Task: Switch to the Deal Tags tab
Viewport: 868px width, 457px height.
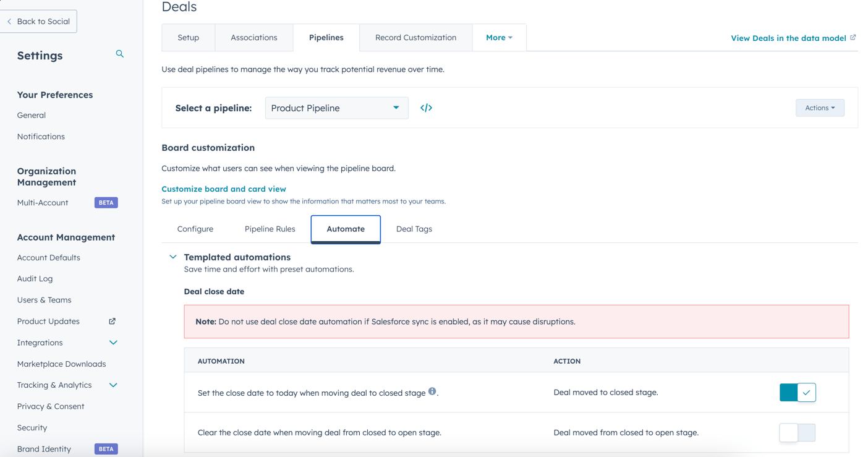Action: coord(414,229)
